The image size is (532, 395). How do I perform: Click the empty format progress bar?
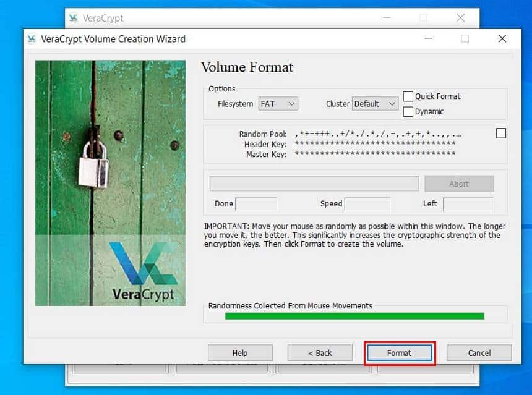314,184
